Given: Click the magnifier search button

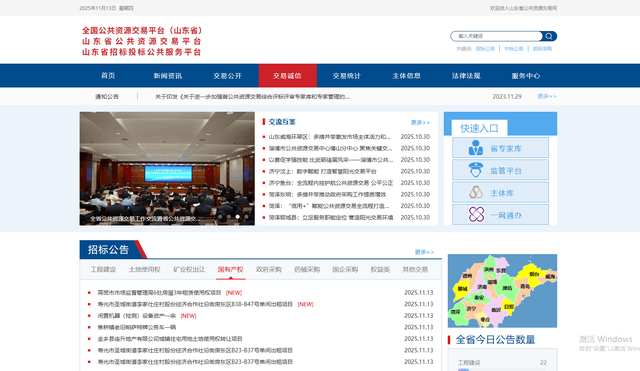Looking at the screenshot, I should click(549, 36).
